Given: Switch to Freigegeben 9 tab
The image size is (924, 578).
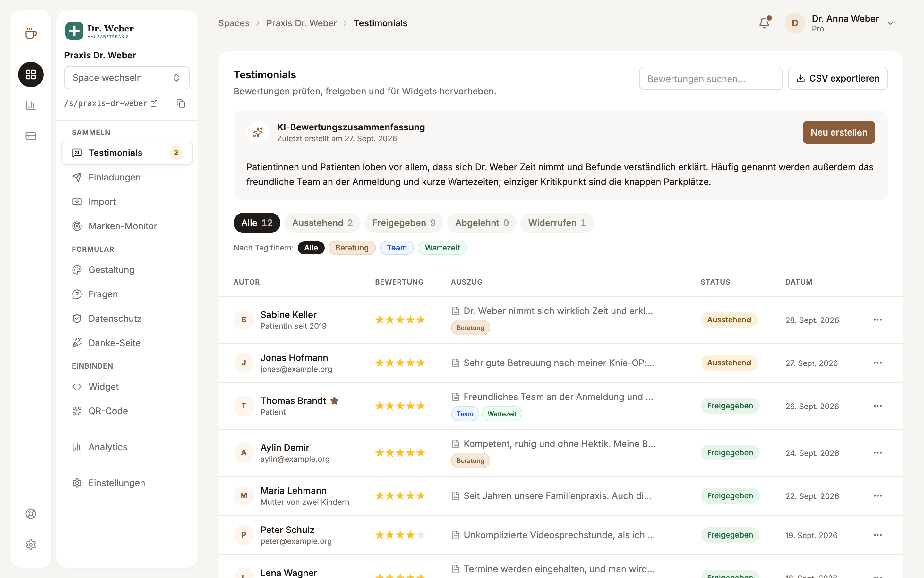Looking at the screenshot, I should (x=404, y=223).
